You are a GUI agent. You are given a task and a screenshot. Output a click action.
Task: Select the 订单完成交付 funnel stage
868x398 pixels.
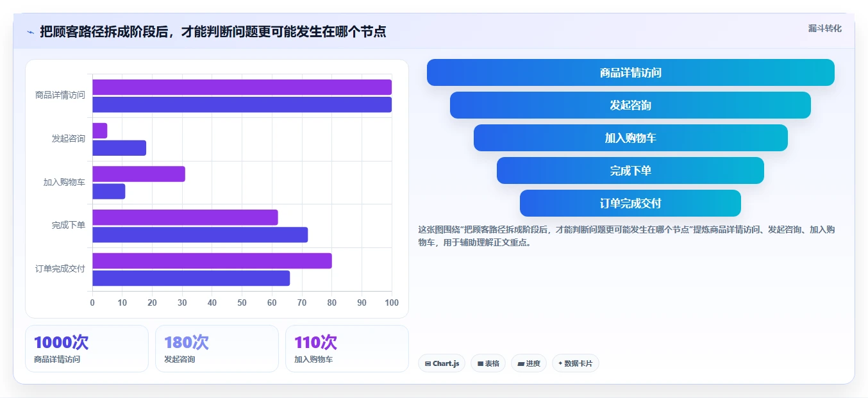(630, 203)
